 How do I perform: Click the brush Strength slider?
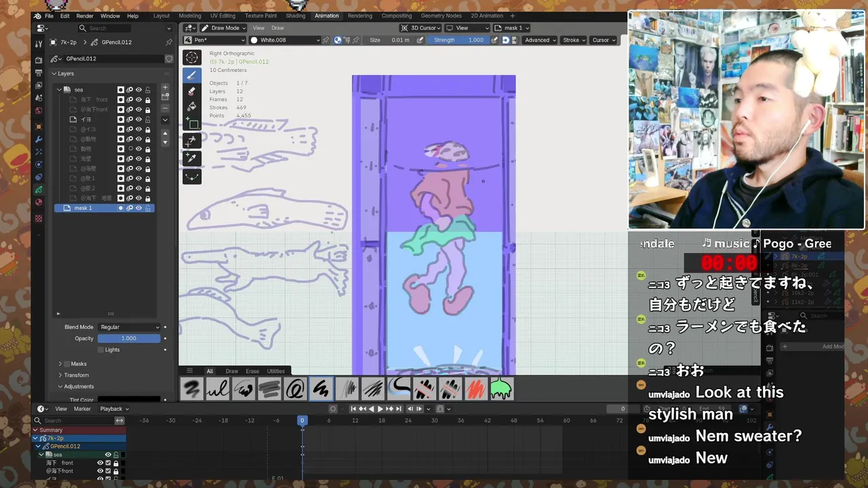pyautogui.click(x=458, y=40)
